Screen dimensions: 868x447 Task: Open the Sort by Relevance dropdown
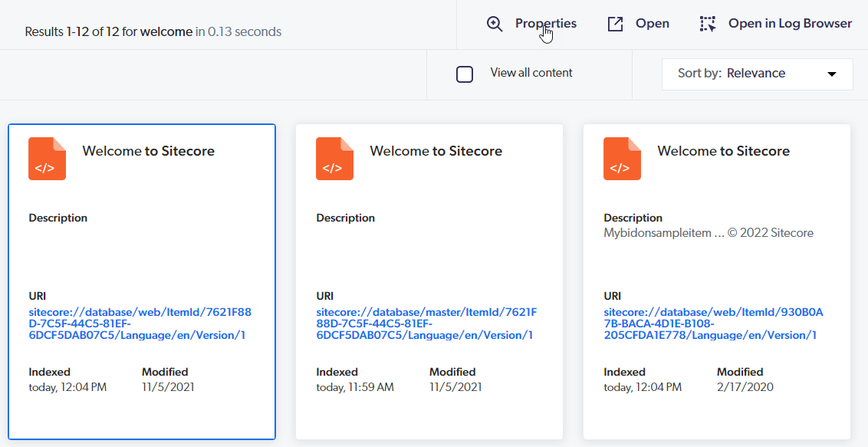click(x=758, y=74)
